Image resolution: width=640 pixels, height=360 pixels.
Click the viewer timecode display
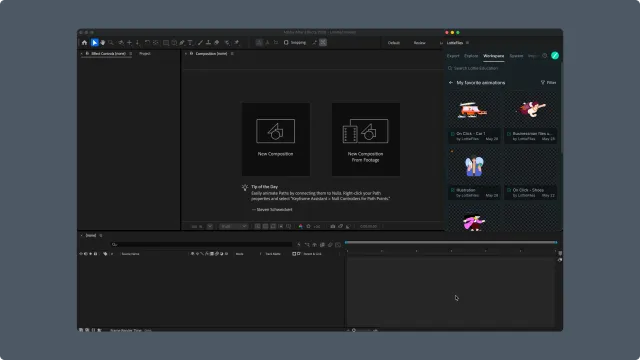369,226
